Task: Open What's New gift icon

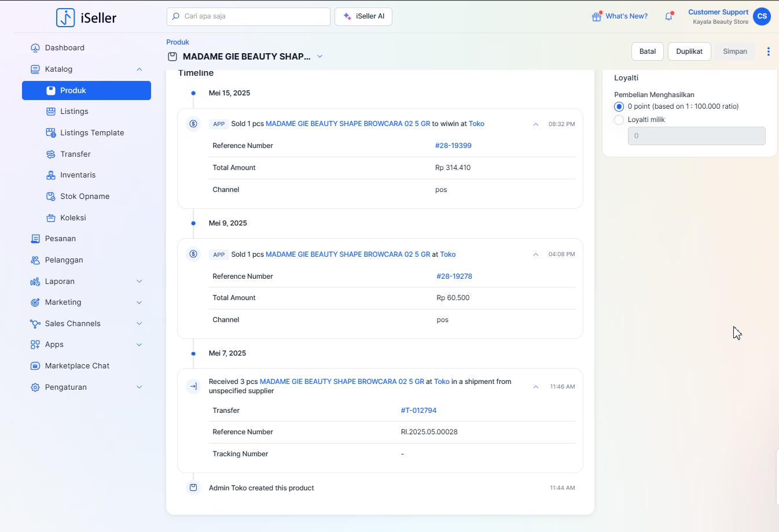Action: click(596, 17)
